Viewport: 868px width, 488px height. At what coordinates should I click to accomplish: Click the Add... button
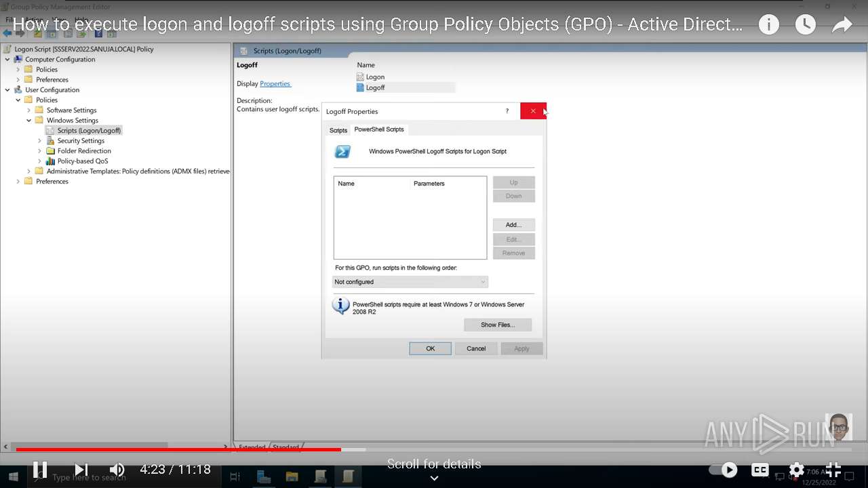coord(513,224)
